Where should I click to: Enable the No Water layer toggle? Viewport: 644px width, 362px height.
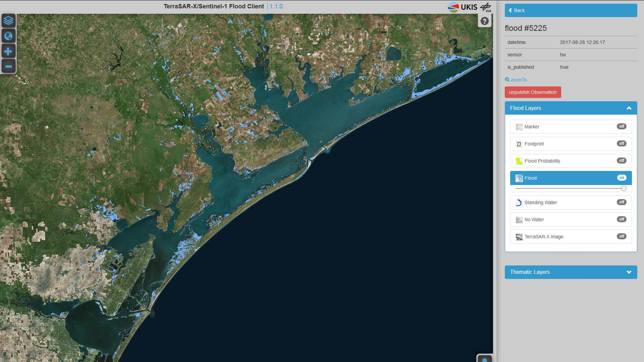pyautogui.click(x=622, y=219)
